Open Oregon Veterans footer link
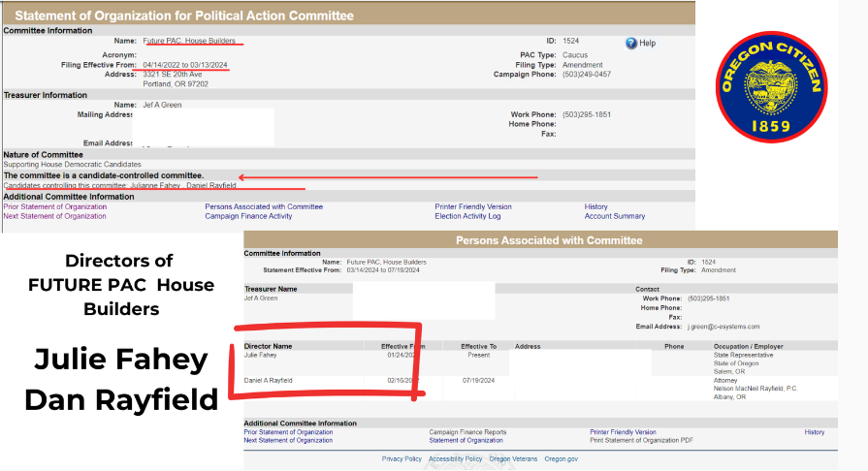Image resolution: width=868 pixels, height=471 pixels. (x=513, y=458)
